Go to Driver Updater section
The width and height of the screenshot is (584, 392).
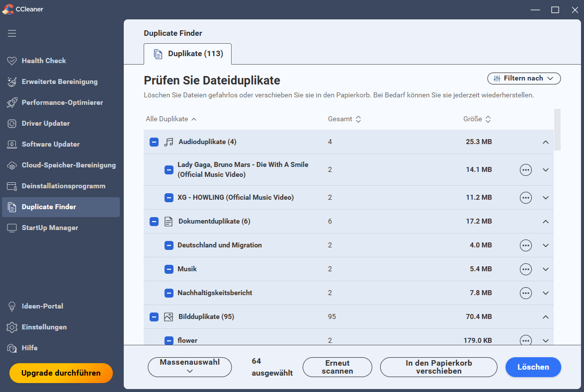click(x=46, y=123)
